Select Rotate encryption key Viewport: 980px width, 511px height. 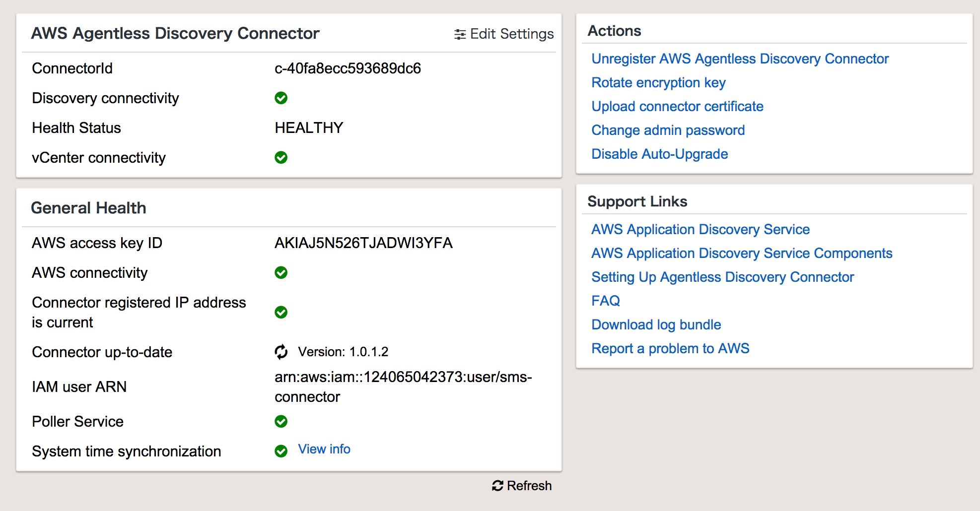(x=658, y=82)
